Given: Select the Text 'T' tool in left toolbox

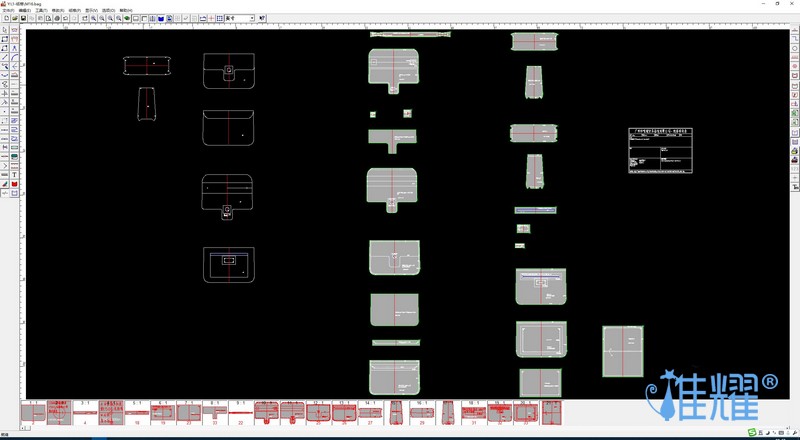Looking at the screenshot, I should click(15, 175).
